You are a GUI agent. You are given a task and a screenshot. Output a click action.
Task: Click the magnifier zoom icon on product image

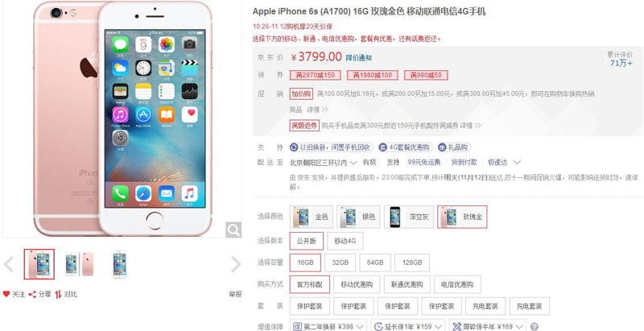coord(233,230)
